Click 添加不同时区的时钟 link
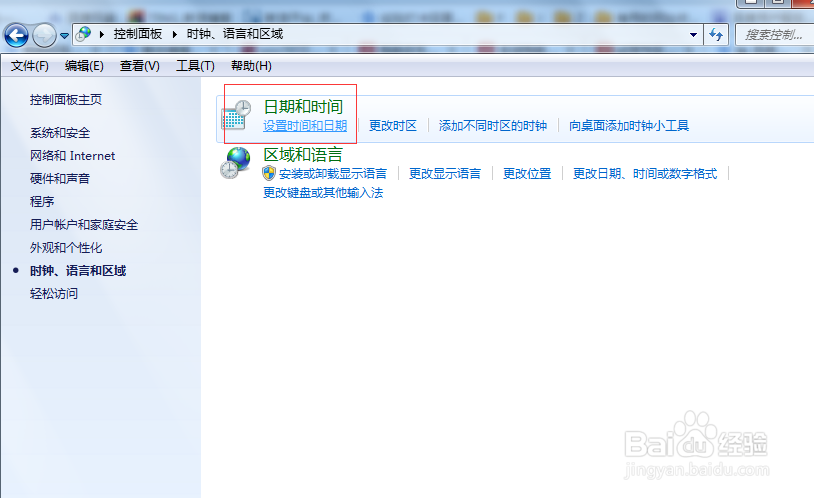The height and width of the screenshot is (498, 814). click(x=493, y=126)
